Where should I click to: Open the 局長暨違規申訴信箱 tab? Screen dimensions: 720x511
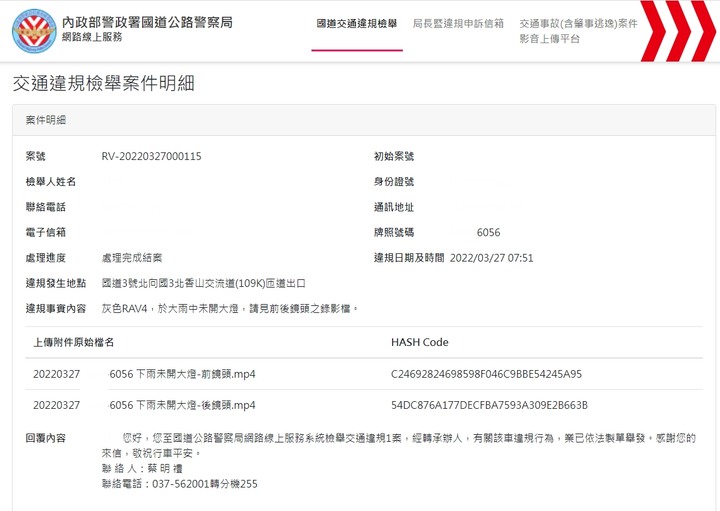coord(458,24)
